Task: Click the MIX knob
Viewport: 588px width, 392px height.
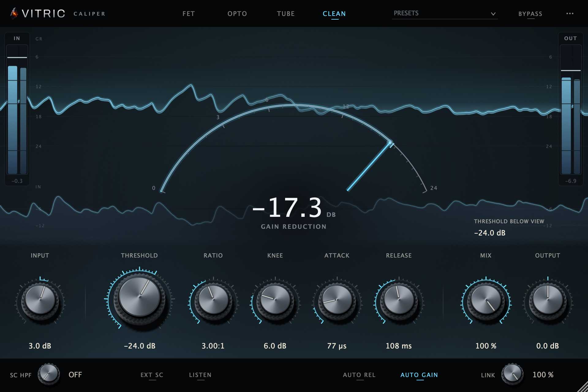Action: tap(486, 300)
